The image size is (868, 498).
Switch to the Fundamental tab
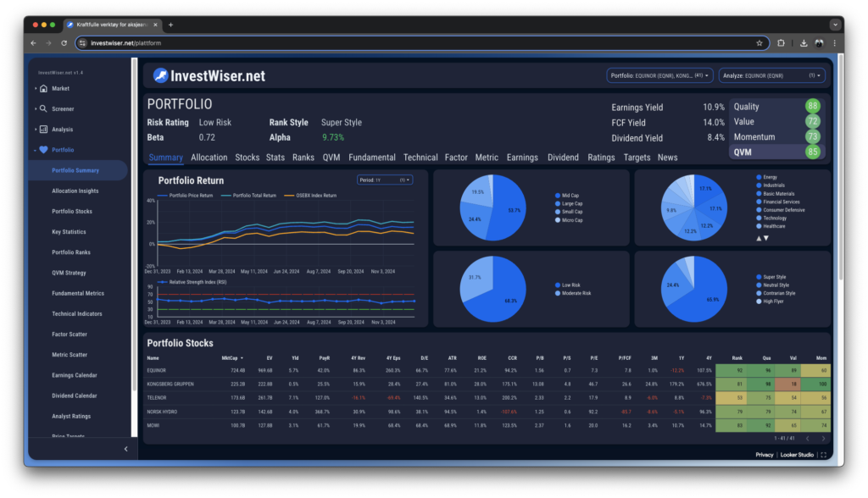pos(371,158)
